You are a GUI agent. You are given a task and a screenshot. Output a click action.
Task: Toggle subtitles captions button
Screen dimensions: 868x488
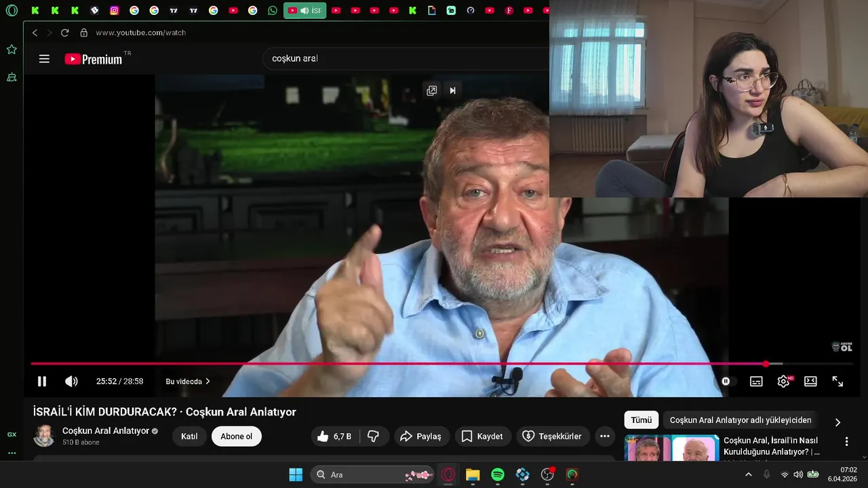tap(756, 382)
